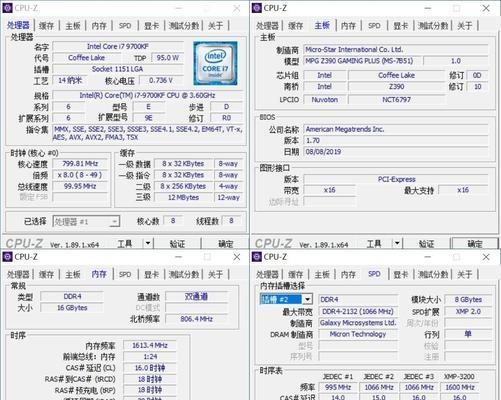Click 确定 button in top-left window
The width and height of the screenshot is (501, 400).
pos(226,244)
